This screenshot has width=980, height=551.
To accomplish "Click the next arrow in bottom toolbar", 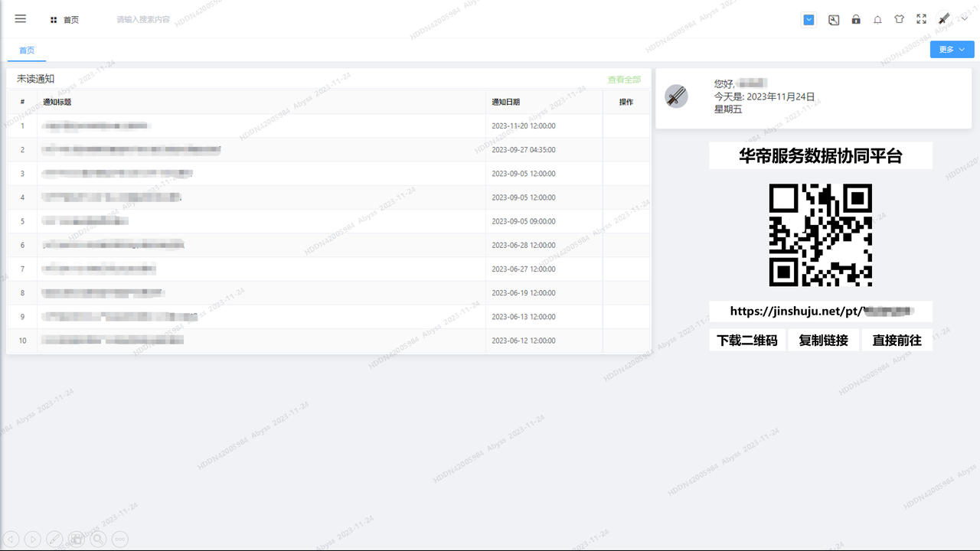I will (x=33, y=539).
